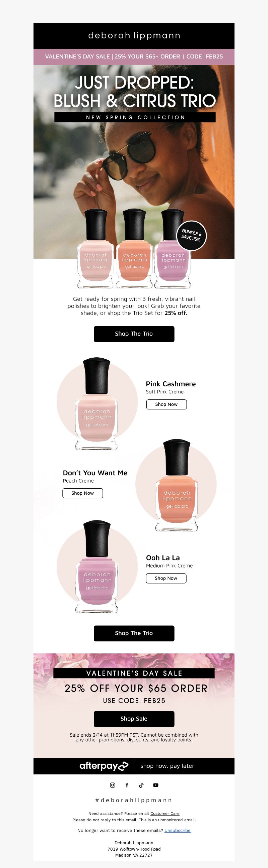
Task: Click the afterpay logo banner
Action: pyautogui.click(x=134, y=766)
